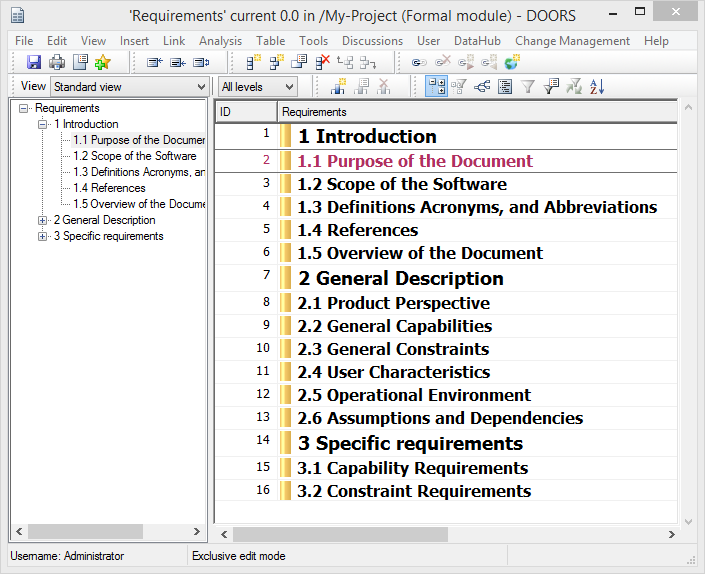Click the Requirements column header
The height and width of the screenshot is (574, 705).
point(476,112)
